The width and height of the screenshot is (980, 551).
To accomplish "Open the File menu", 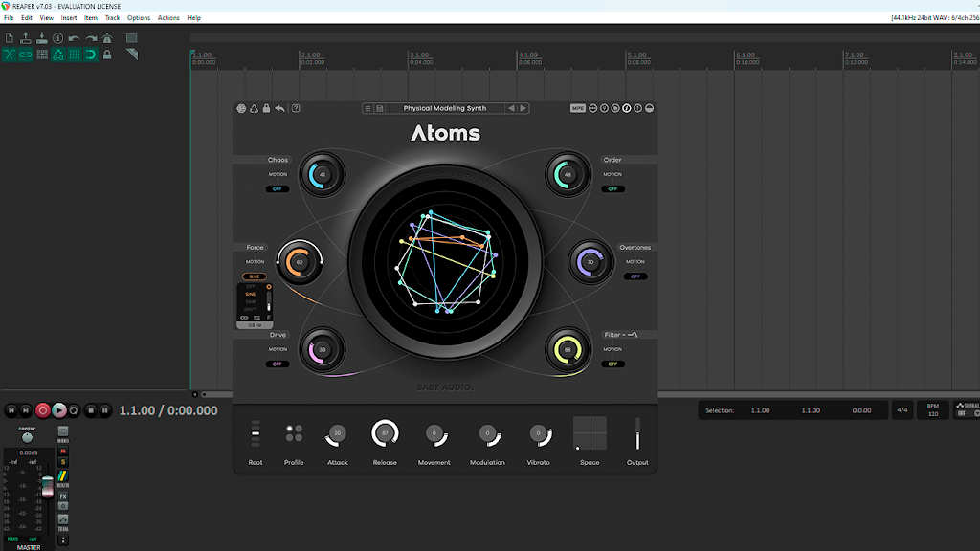I will coord(9,18).
